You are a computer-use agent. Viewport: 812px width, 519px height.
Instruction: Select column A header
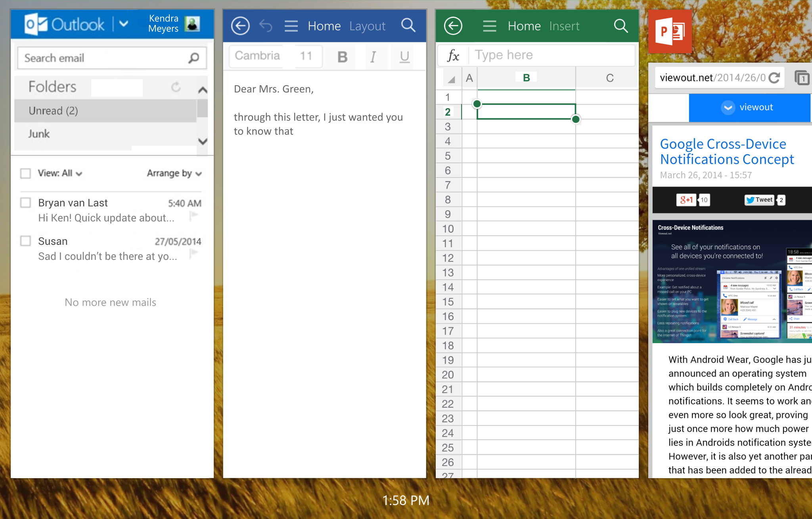469,78
